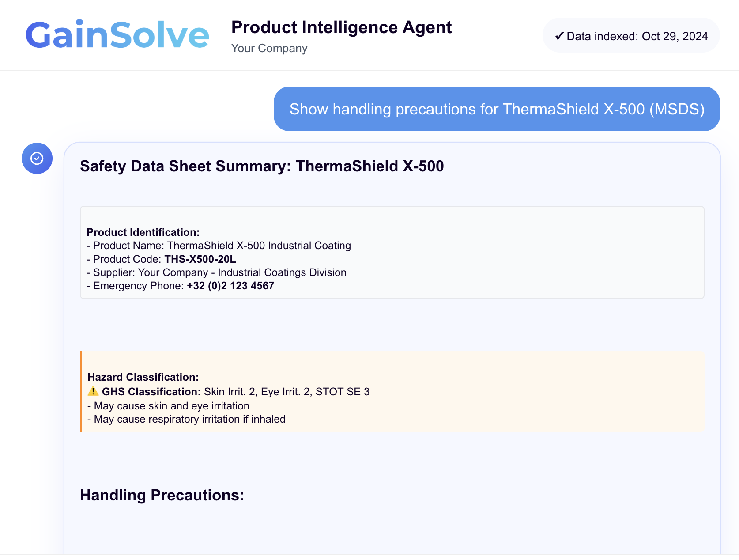
Task: Click the Handling Precautions heading
Action: point(162,495)
